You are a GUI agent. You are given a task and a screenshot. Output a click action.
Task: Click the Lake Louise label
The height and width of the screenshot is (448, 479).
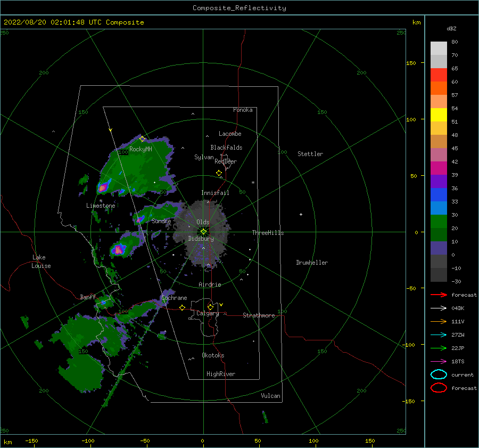[41, 262]
